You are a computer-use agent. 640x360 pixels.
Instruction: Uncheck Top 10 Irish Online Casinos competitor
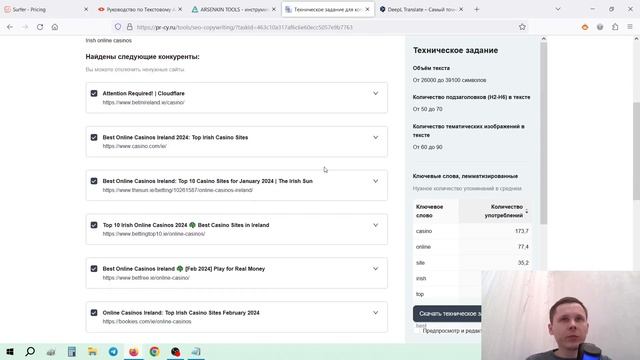click(94, 225)
